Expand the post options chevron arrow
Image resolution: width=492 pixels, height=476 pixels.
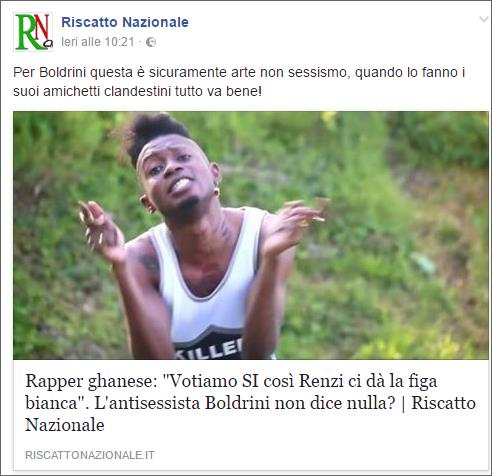tap(484, 19)
